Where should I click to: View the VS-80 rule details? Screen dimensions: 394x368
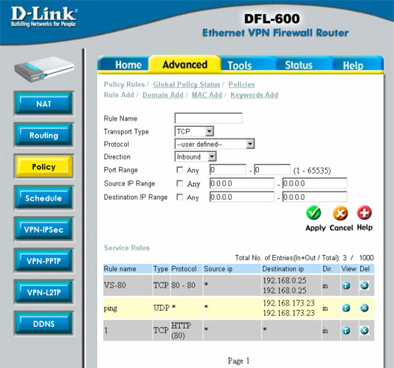(x=346, y=286)
